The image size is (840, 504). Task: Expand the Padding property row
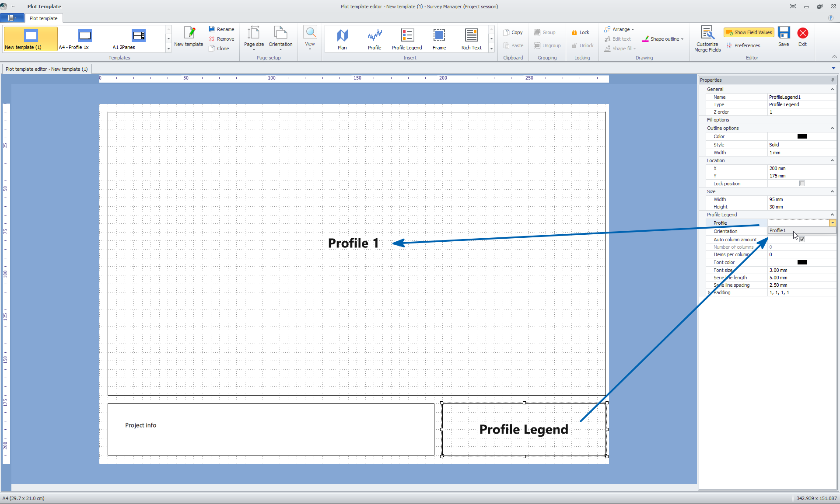pos(709,292)
